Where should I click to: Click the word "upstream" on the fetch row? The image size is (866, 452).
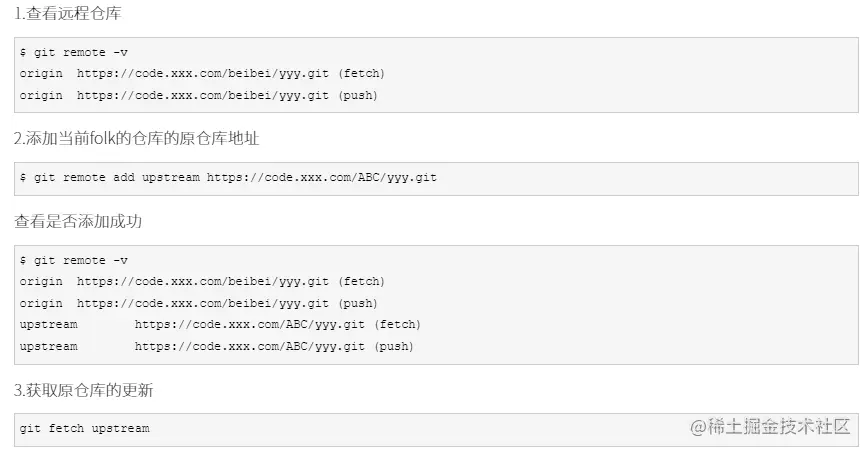point(48,325)
